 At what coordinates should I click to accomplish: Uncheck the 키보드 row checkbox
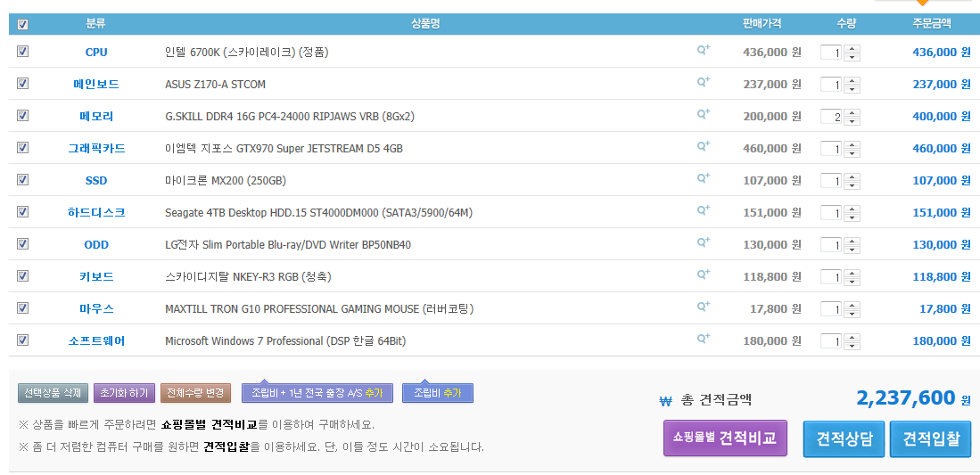22,276
